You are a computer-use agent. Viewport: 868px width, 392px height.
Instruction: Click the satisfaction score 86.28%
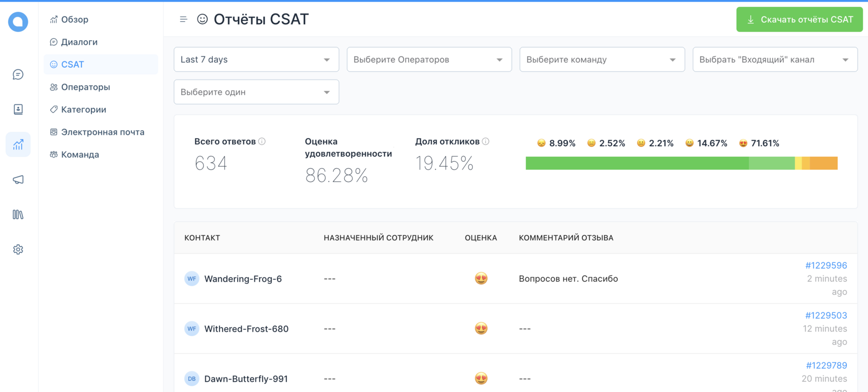pos(336,175)
